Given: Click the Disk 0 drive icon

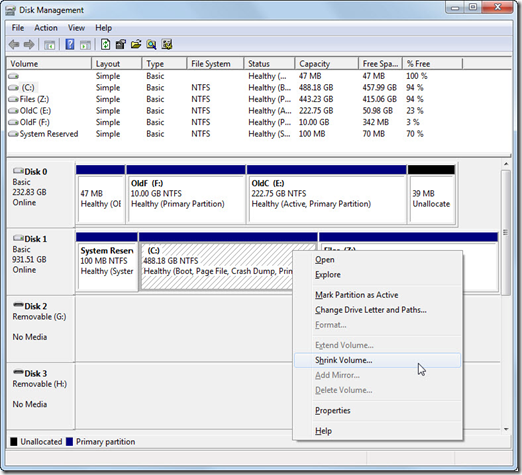Looking at the screenshot, I should (18, 171).
